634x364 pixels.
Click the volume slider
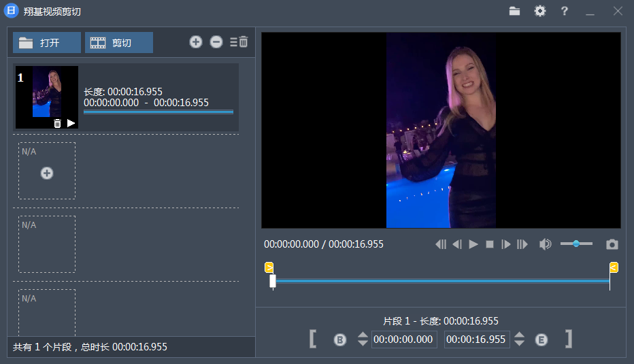tap(576, 244)
